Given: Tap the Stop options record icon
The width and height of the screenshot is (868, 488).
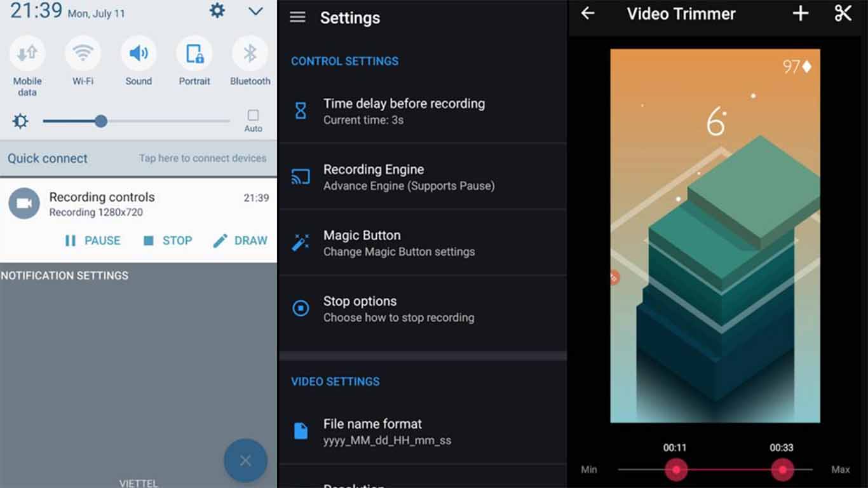Looking at the screenshot, I should pos(300,308).
